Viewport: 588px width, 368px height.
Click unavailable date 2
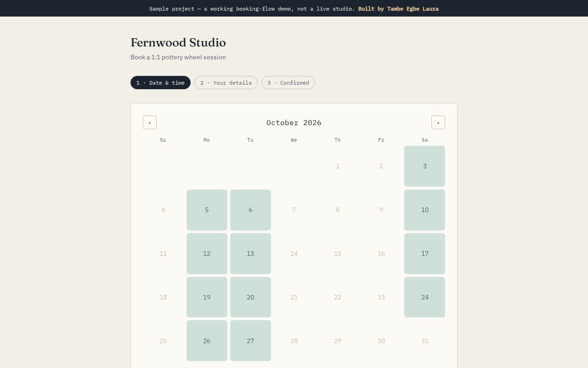click(381, 166)
